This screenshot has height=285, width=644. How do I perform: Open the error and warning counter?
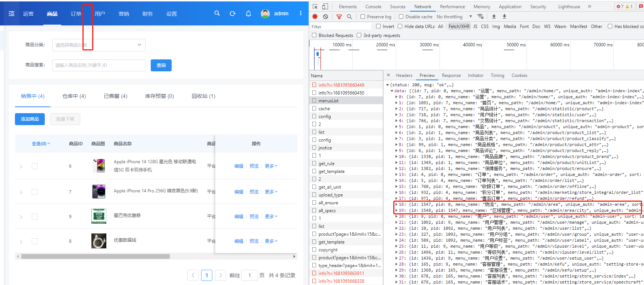(625, 6)
